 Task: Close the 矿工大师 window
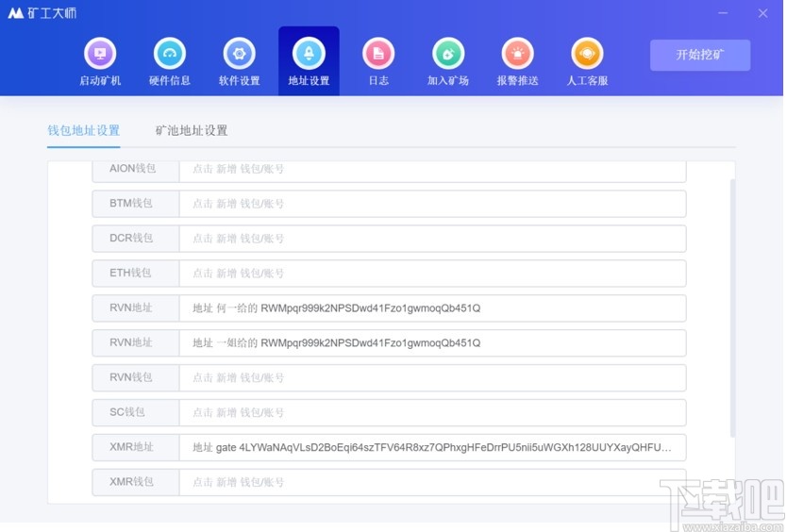tap(762, 13)
